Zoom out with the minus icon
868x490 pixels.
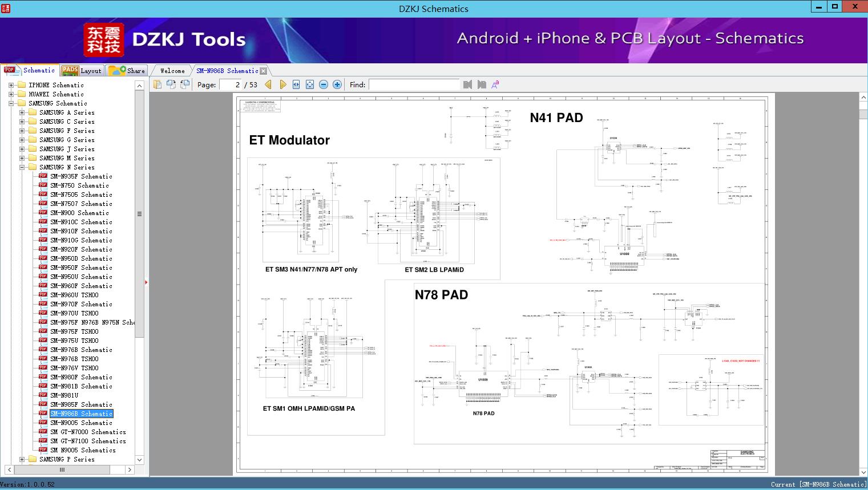tap(324, 84)
